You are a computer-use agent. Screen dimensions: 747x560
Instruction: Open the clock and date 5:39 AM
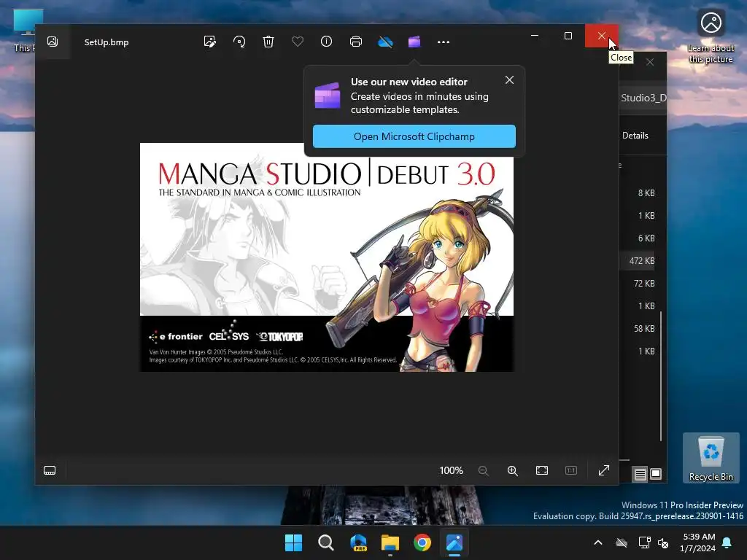coord(698,542)
